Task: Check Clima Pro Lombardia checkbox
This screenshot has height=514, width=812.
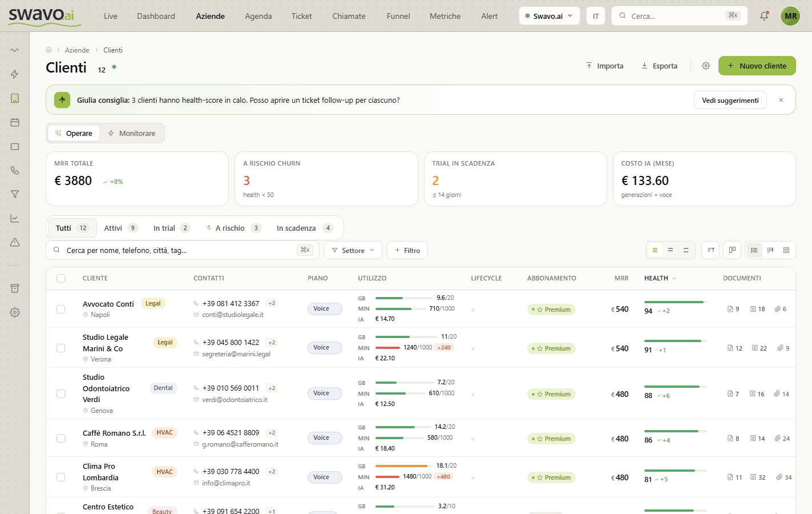Action: point(61,477)
